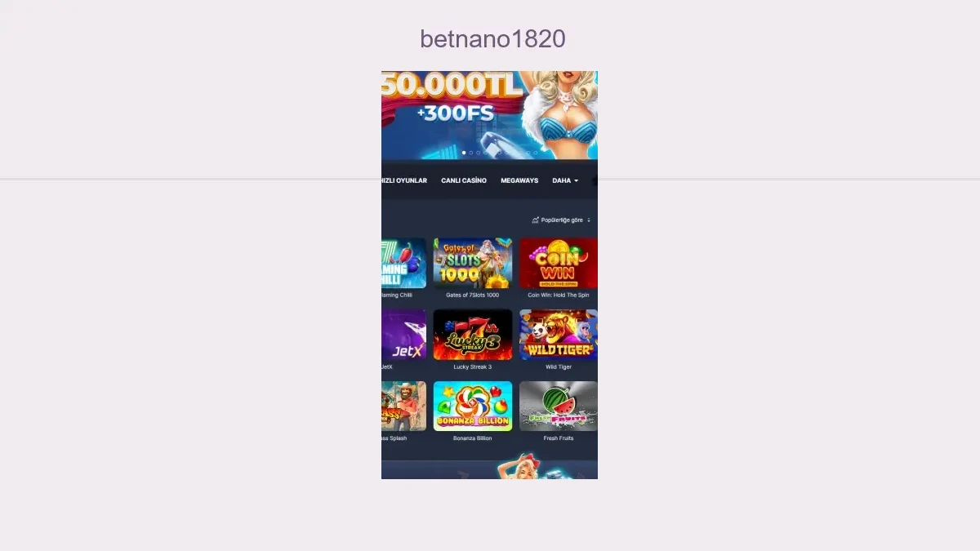Click the sort arrows beside Popülerliğe göre
This screenshot has height=551, width=980.
tap(589, 220)
